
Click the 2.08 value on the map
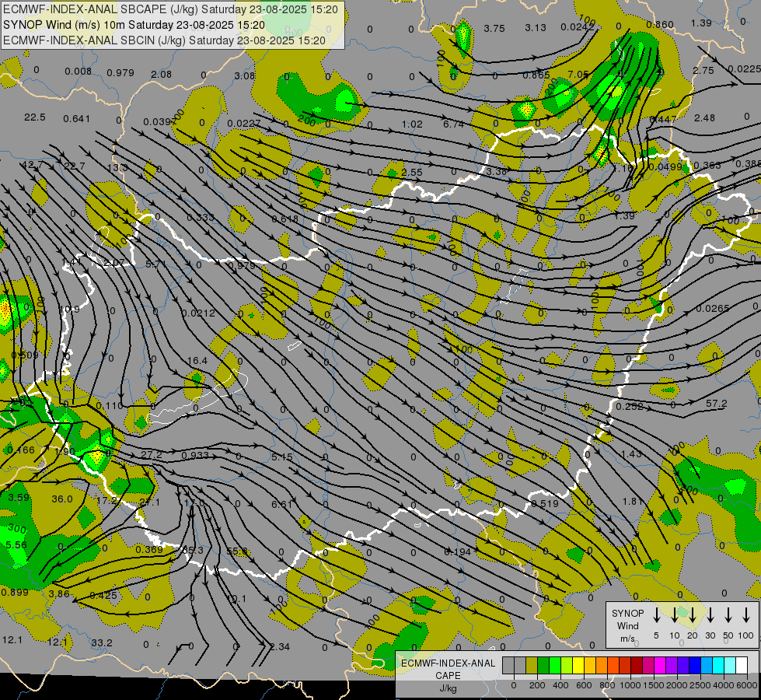(161, 75)
